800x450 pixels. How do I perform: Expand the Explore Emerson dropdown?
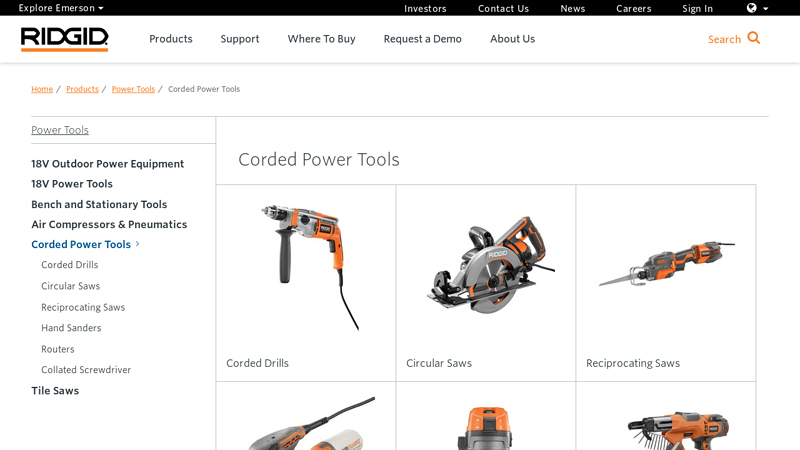[x=61, y=8]
